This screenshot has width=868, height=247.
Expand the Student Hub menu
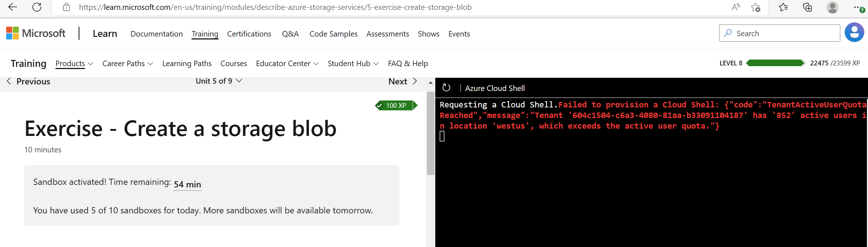(353, 64)
